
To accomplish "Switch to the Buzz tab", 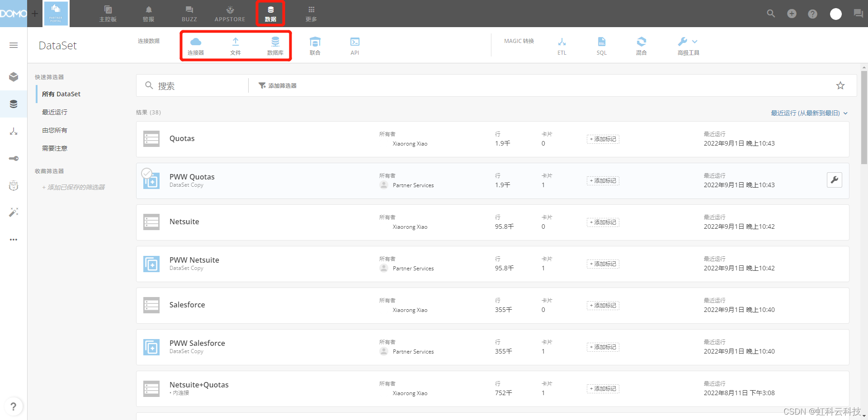I will coord(189,14).
